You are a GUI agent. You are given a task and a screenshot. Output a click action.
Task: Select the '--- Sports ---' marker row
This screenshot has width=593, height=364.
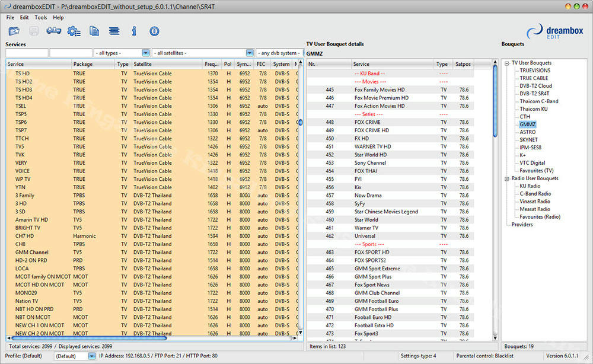click(390, 244)
